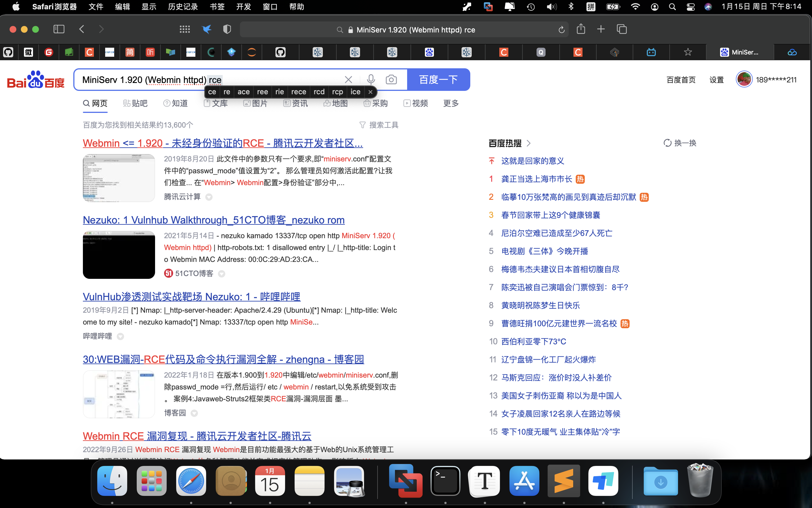The height and width of the screenshot is (508, 812).
Task: Reload the page with the refresh icon
Action: click(x=561, y=30)
